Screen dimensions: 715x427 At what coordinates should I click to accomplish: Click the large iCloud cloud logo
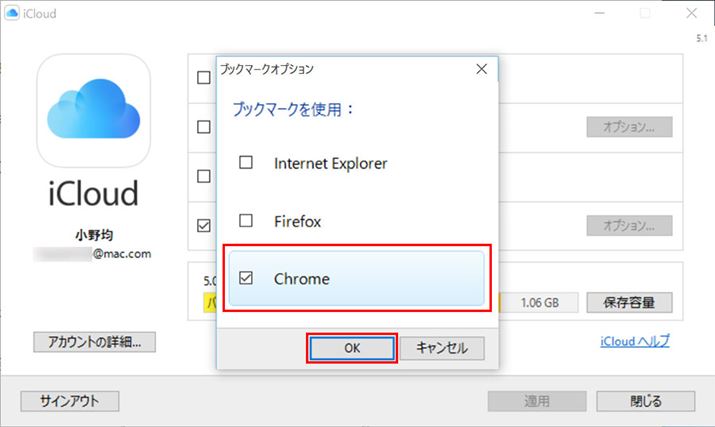point(94,110)
